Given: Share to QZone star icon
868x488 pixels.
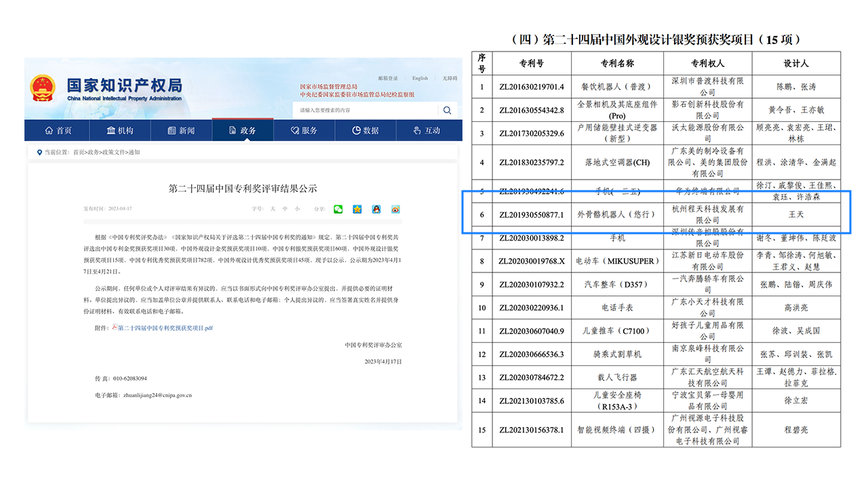Looking at the screenshot, I should (357, 209).
